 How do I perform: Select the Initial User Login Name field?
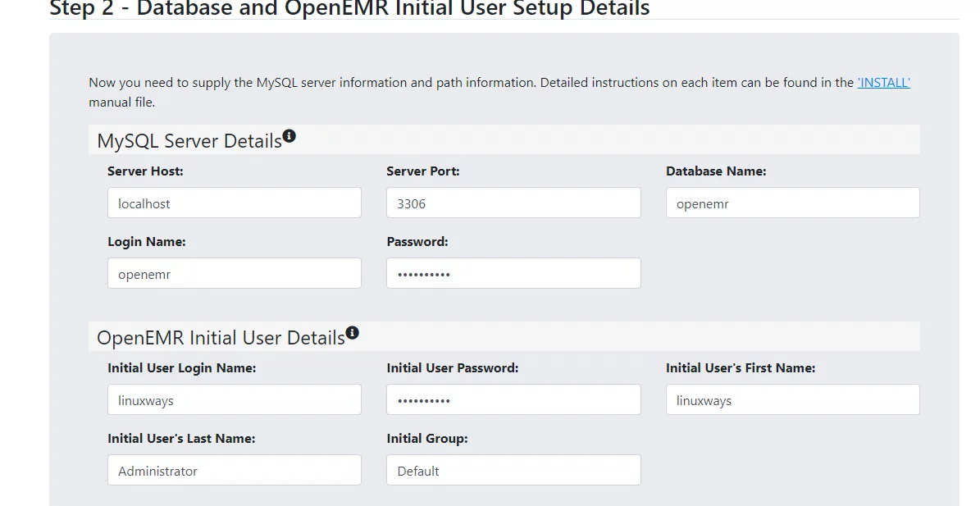235,400
